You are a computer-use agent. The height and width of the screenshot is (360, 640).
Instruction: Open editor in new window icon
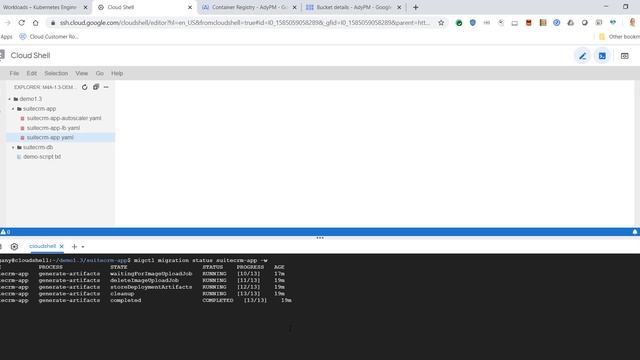click(x=624, y=56)
